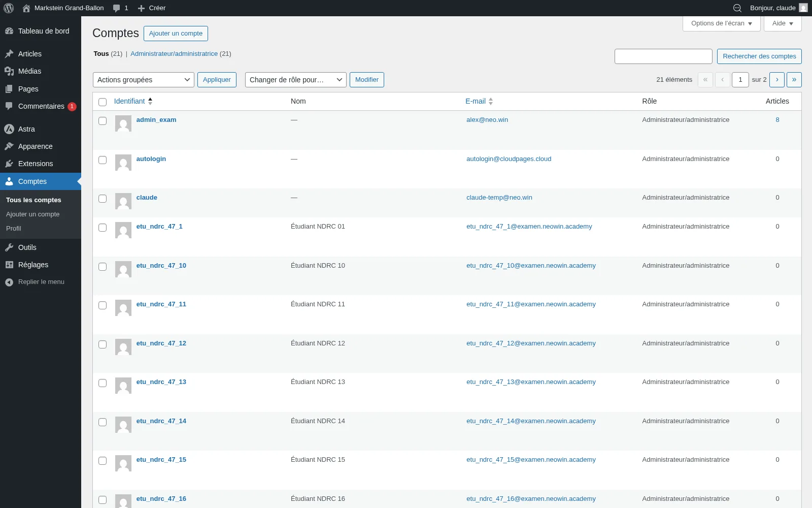Click the plus icon next to Créer

point(142,8)
